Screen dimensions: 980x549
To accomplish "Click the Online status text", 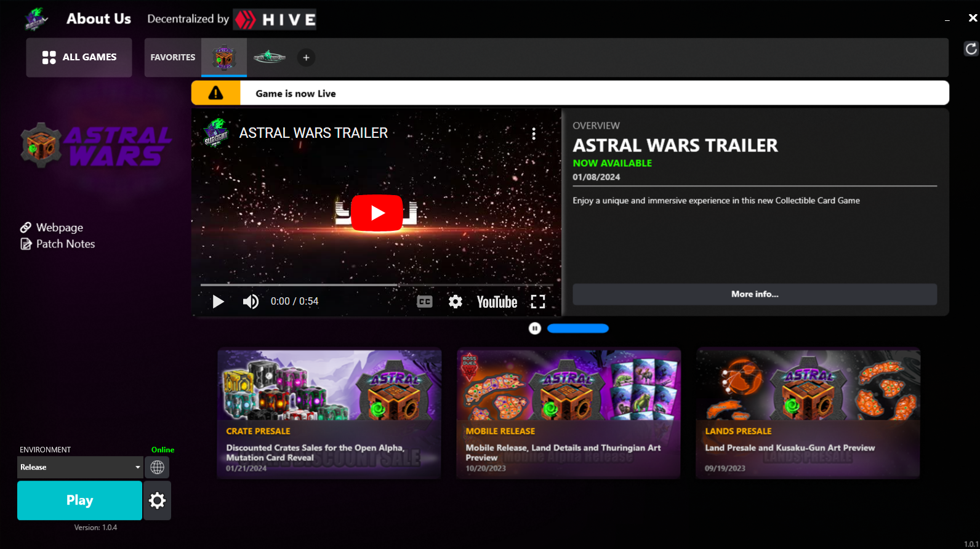I will point(163,450).
